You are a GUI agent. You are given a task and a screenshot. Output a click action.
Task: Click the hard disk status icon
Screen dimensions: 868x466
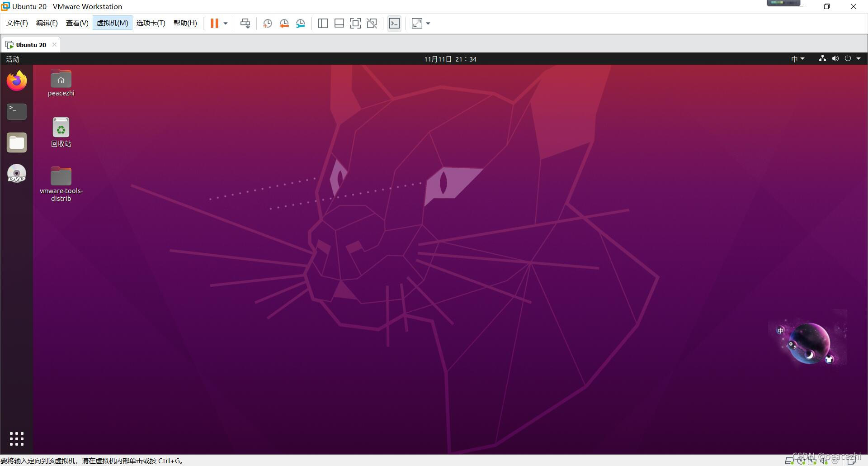click(789, 461)
